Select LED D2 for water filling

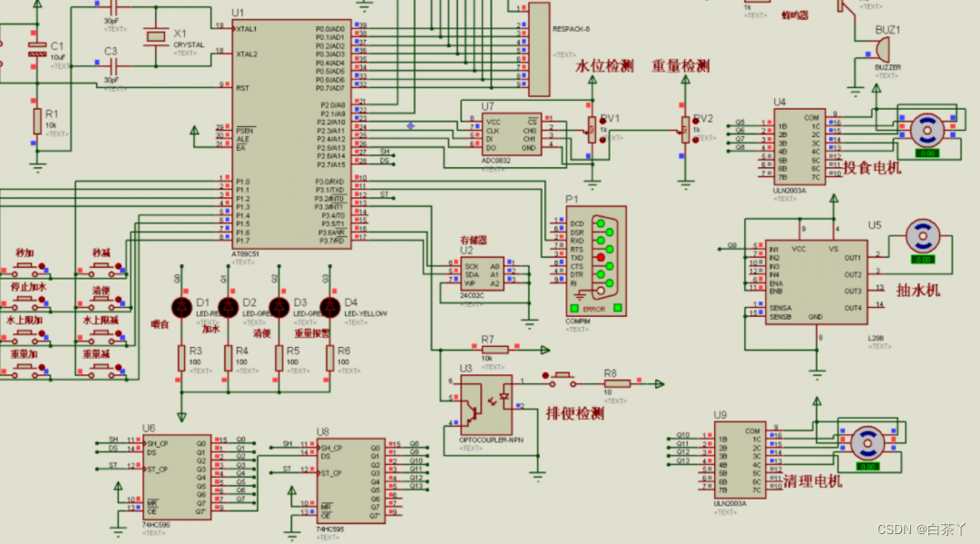(x=228, y=307)
